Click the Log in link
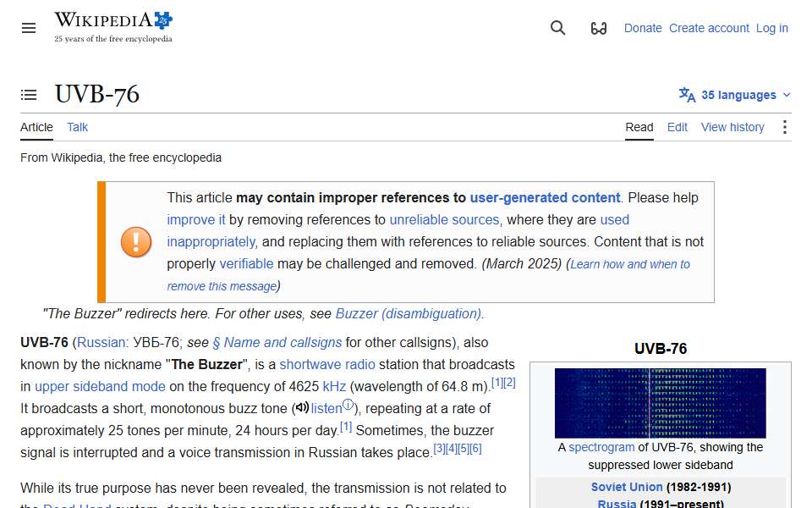 771,28
